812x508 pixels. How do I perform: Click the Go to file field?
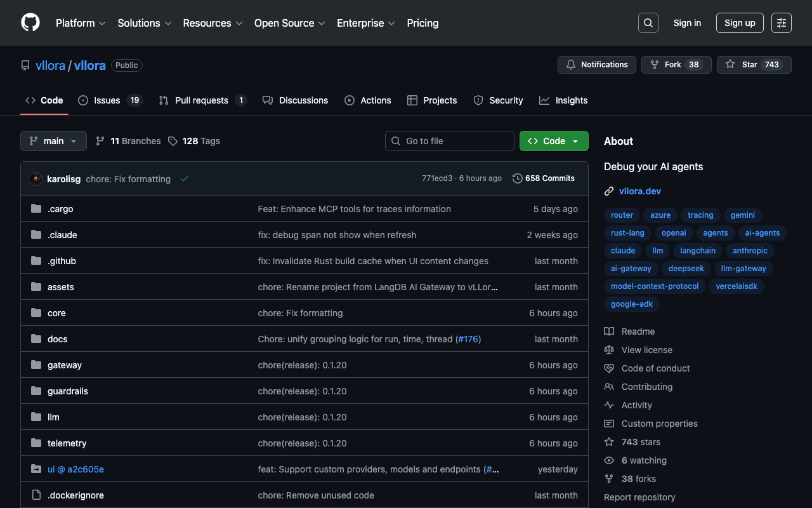coord(449,141)
